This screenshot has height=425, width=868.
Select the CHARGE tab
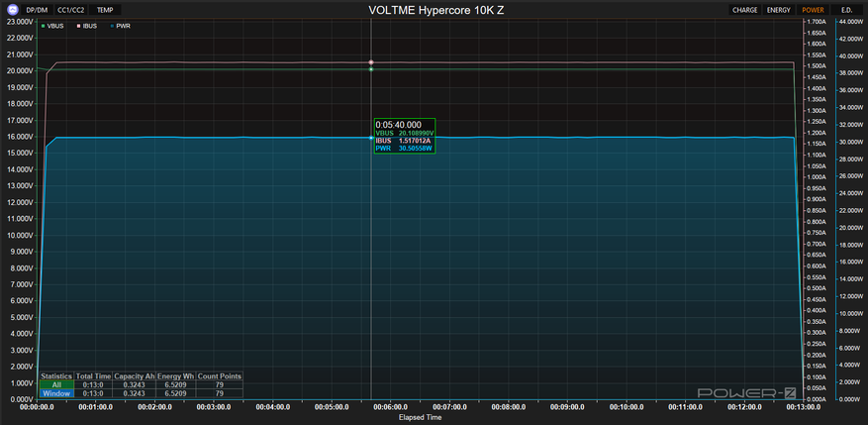(744, 10)
